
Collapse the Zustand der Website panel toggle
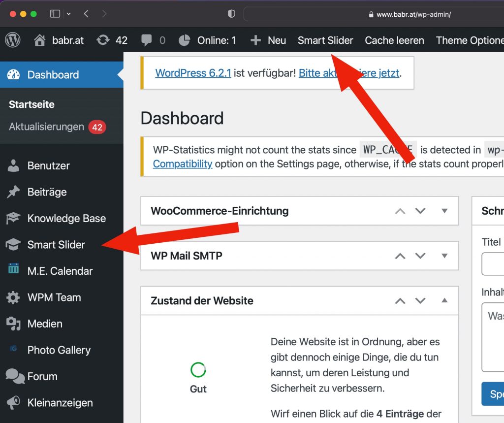pyautogui.click(x=444, y=300)
